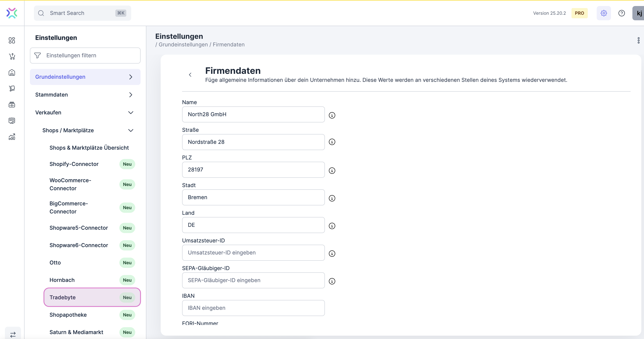Toggle the sidebar switch arrows icon

pos(13,334)
